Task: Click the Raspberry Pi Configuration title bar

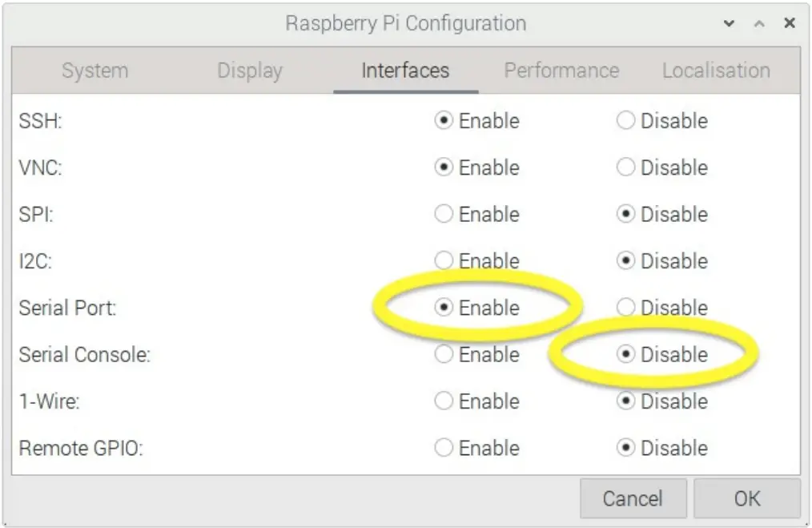Action: coord(405,23)
